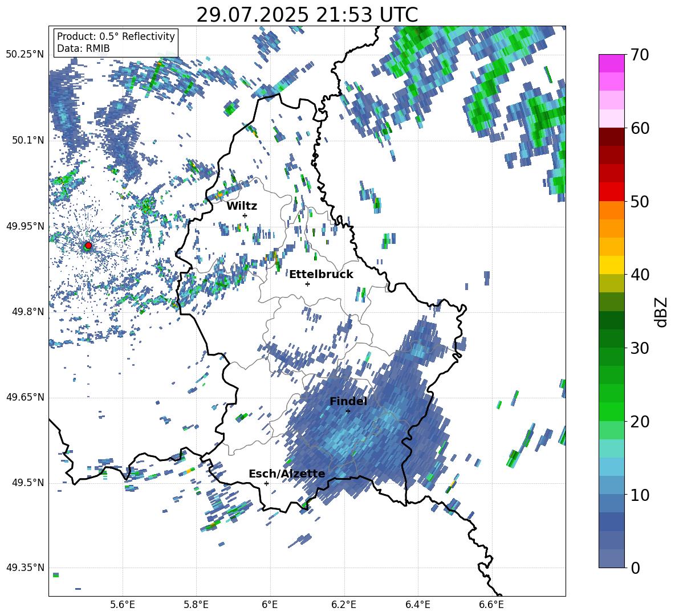Click the Esch/Alzette city label
The width and height of the screenshot is (675, 616).
pos(287,474)
